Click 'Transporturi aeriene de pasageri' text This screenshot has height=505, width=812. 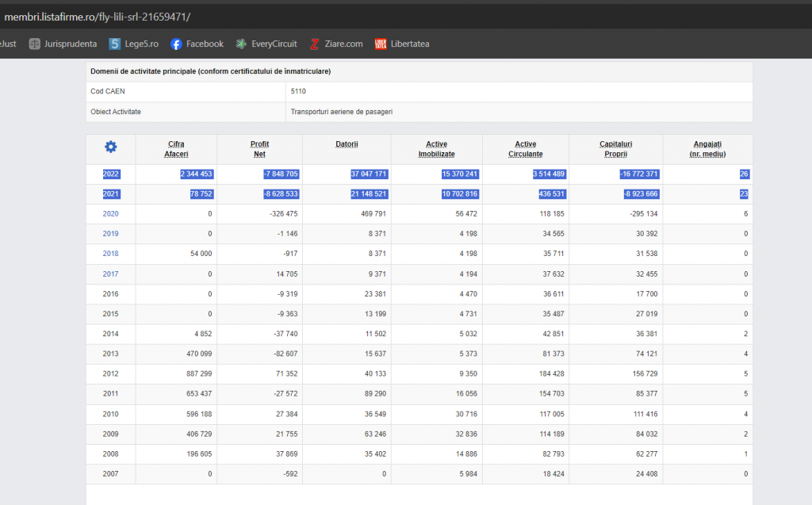342,112
